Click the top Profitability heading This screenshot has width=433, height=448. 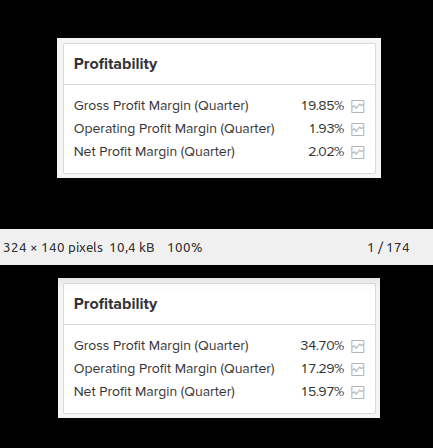[x=115, y=64]
